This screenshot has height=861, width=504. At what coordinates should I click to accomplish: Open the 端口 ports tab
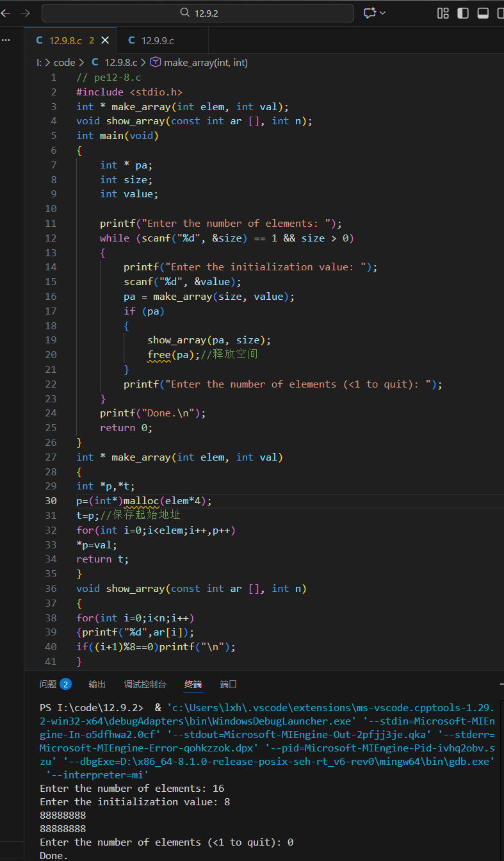tap(229, 684)
